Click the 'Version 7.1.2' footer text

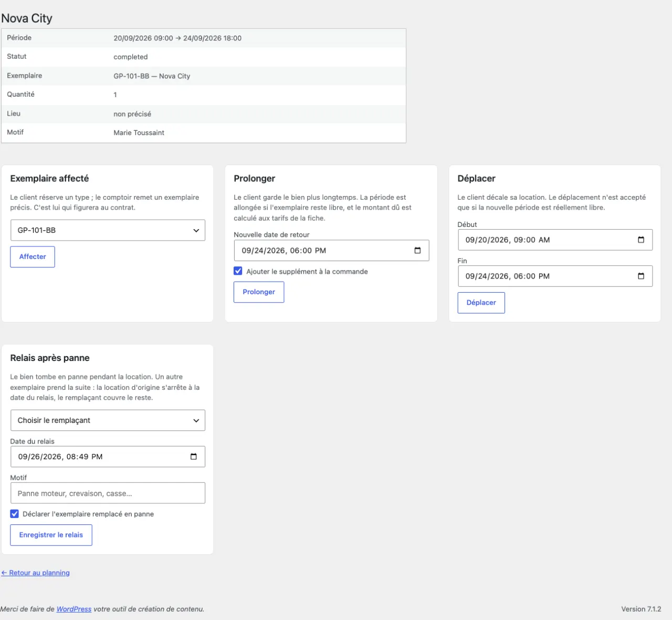point(641,609)
